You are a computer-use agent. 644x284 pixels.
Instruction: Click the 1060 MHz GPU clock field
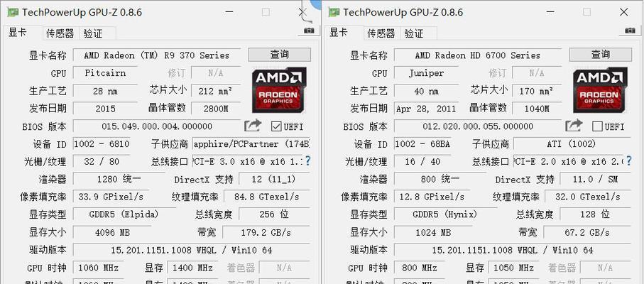[99, 268]
